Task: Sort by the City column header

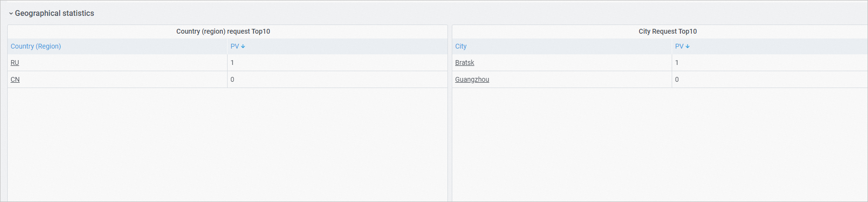Action: point(461,46)
